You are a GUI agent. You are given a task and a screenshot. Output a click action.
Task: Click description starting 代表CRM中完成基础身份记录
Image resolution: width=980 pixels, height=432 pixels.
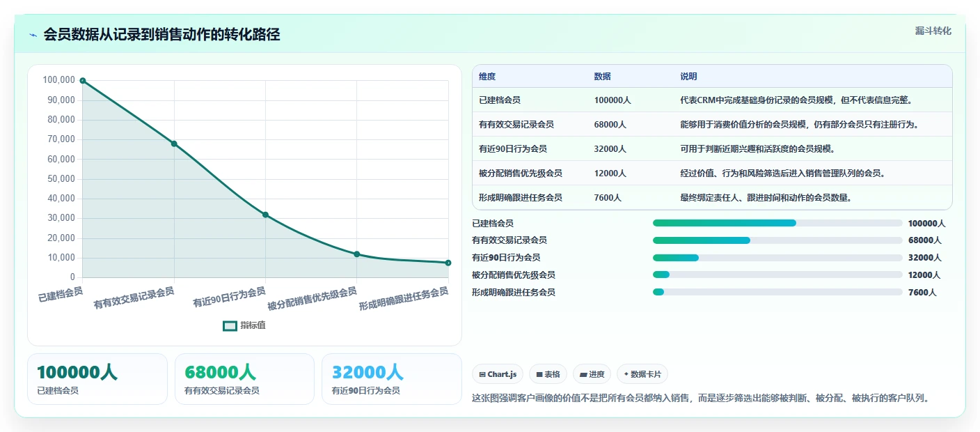(x=796, y=100)
